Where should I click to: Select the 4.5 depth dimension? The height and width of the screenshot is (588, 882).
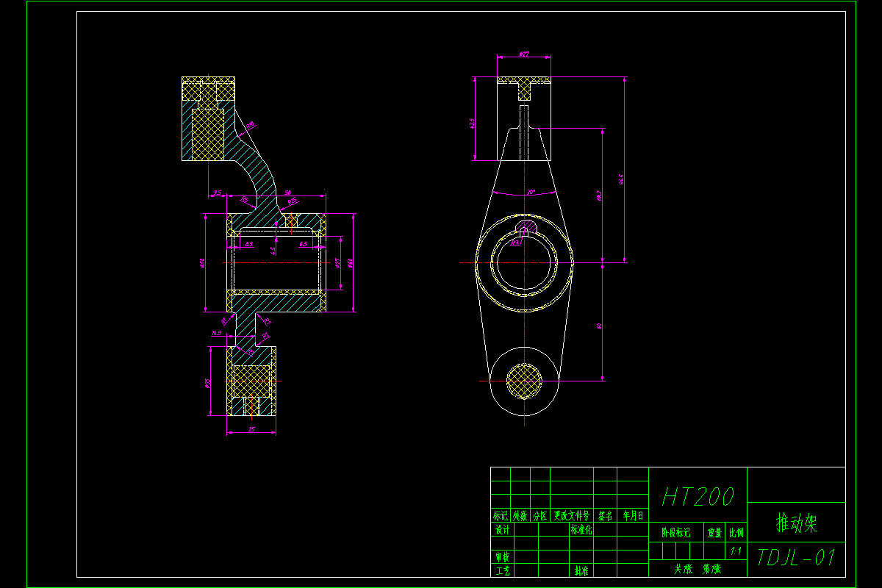pos(273,250)
